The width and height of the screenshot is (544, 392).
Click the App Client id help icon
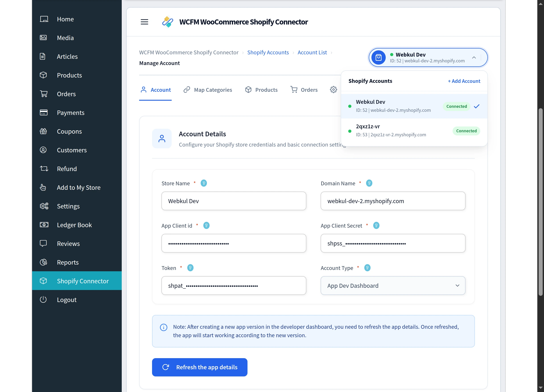206,225
